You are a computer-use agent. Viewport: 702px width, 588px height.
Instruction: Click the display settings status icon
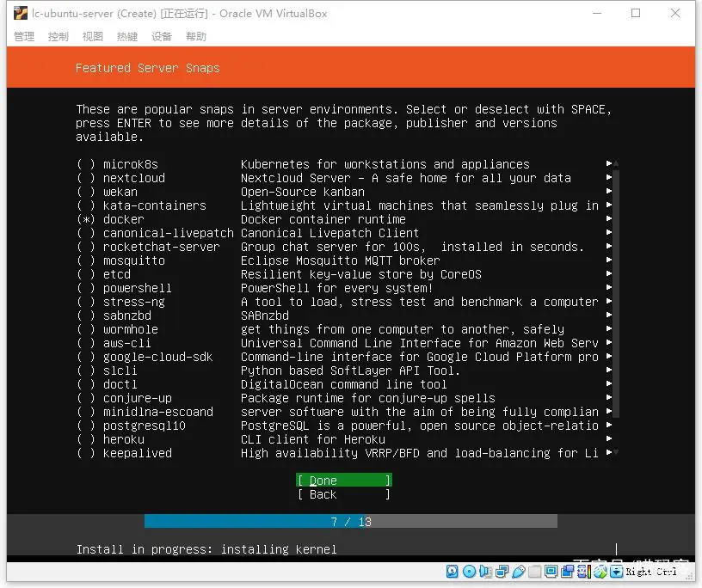[551, 572]
